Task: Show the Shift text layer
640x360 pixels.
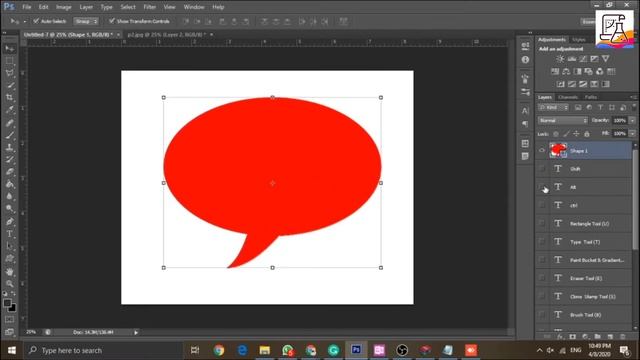Action: point(542,169)
